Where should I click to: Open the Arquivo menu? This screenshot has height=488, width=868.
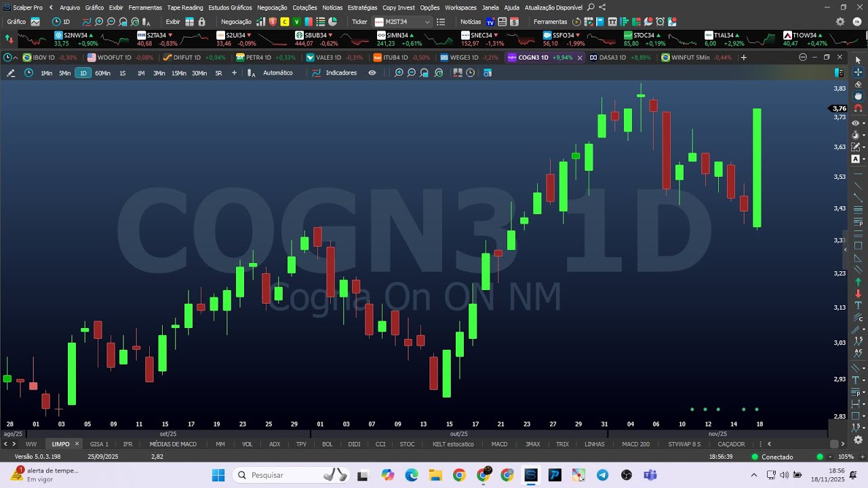point(70,7)
